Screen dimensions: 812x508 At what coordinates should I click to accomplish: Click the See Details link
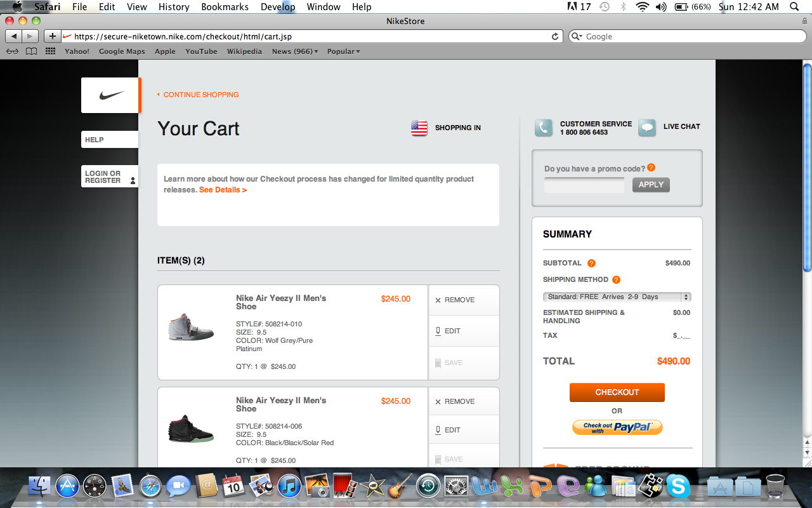[223, 190]
